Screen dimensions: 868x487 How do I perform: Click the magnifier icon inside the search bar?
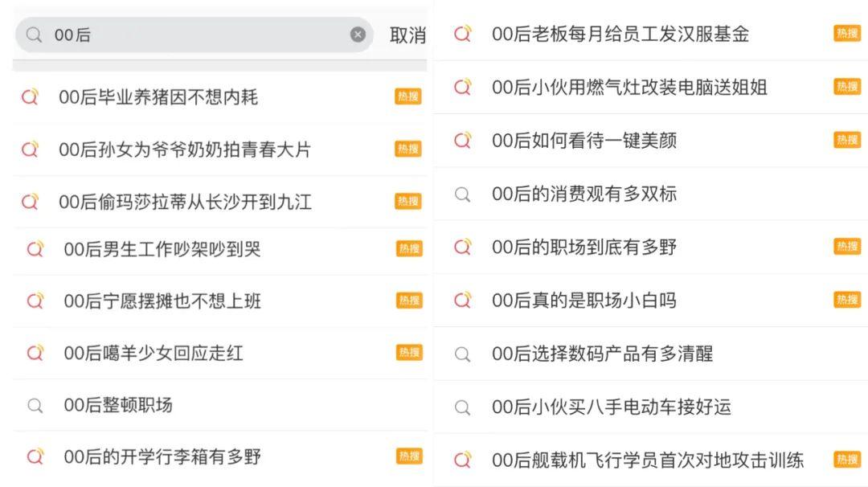pyautogui.click(x=34, y=35)
